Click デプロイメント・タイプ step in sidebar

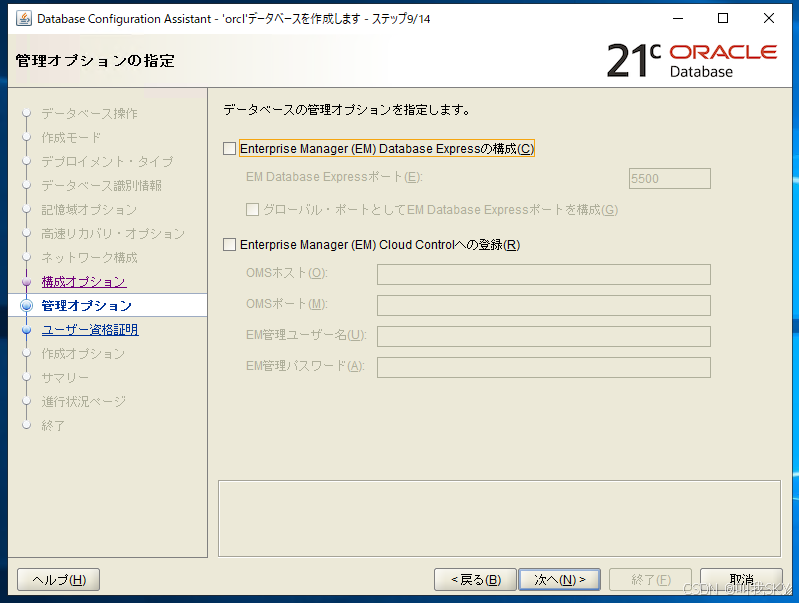pyautogui.click(x=108, y=161)
